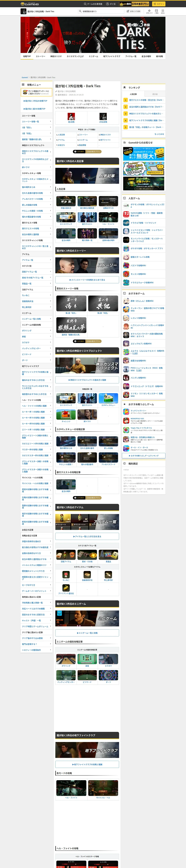
Task: Expand ちいねこ in the sidebar menu
Action: tap(37, 295)
